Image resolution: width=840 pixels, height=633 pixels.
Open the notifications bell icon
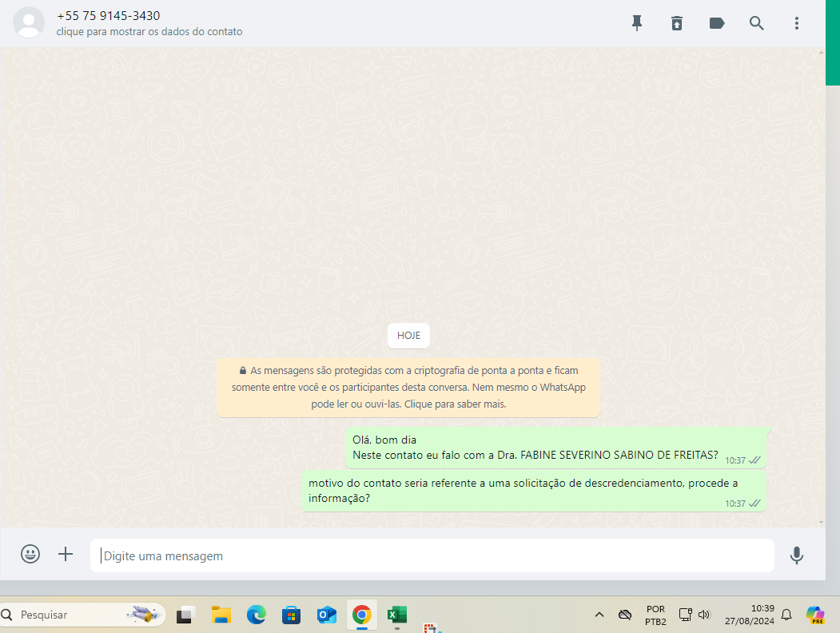pos(786,615)
